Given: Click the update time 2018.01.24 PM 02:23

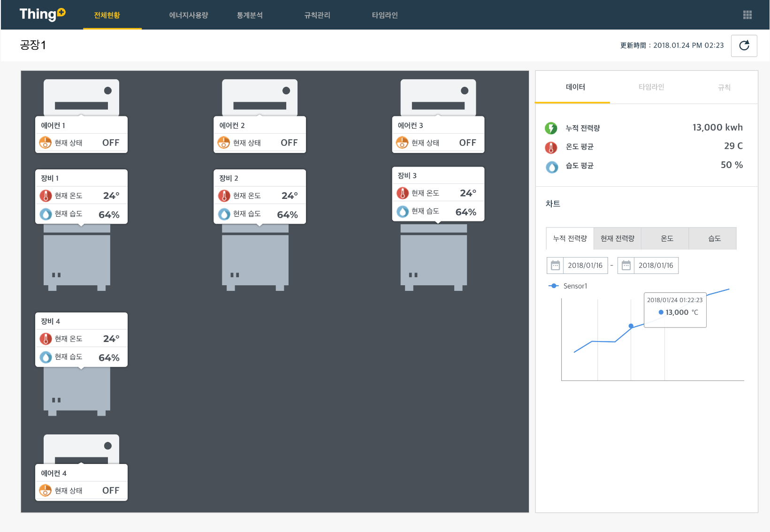Looking at the screenshot, I should pyautogui.click(x=688, y=46).
